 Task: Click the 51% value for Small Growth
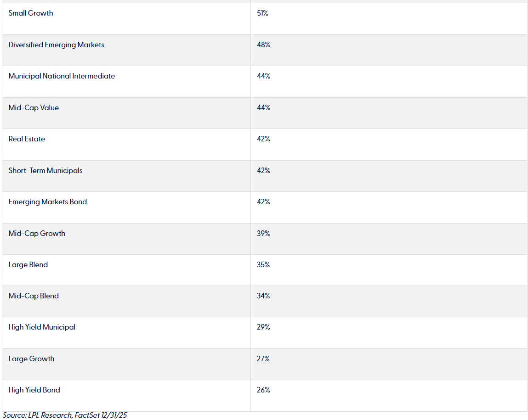tap(262, 13)
